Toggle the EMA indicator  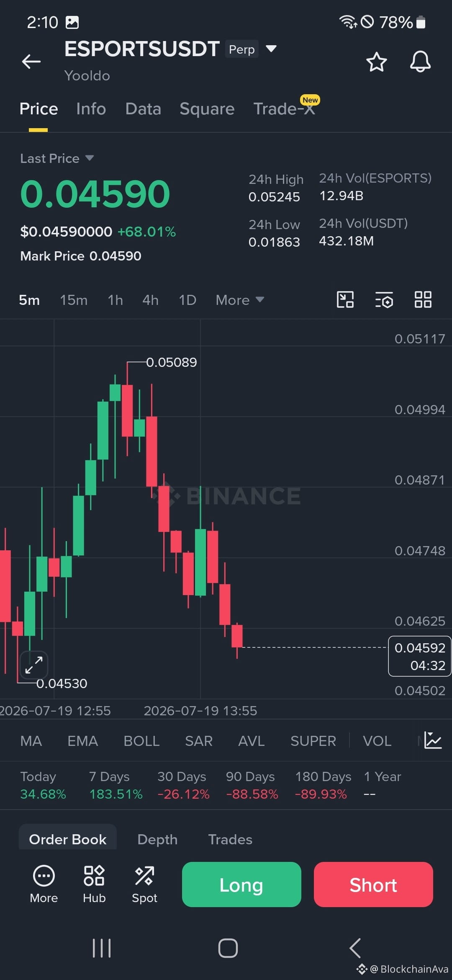pos(82,741)
